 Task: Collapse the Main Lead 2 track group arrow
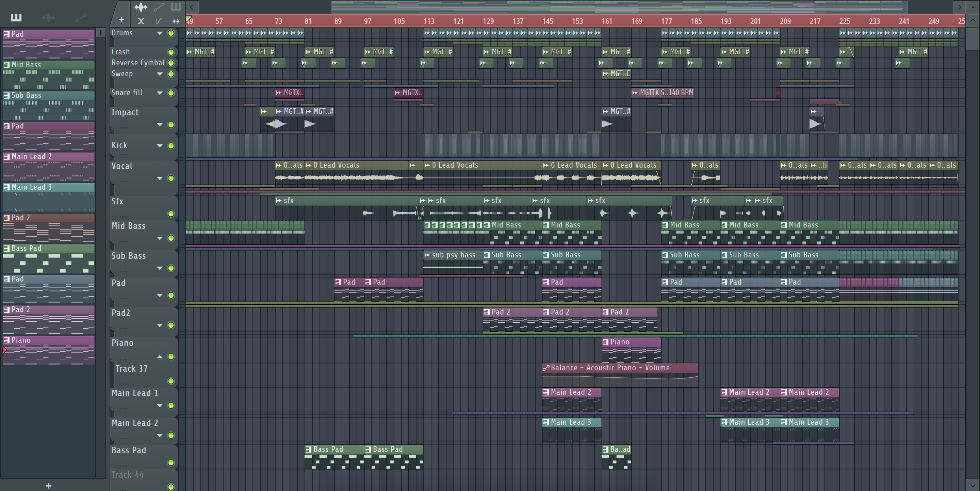[160, 436]
